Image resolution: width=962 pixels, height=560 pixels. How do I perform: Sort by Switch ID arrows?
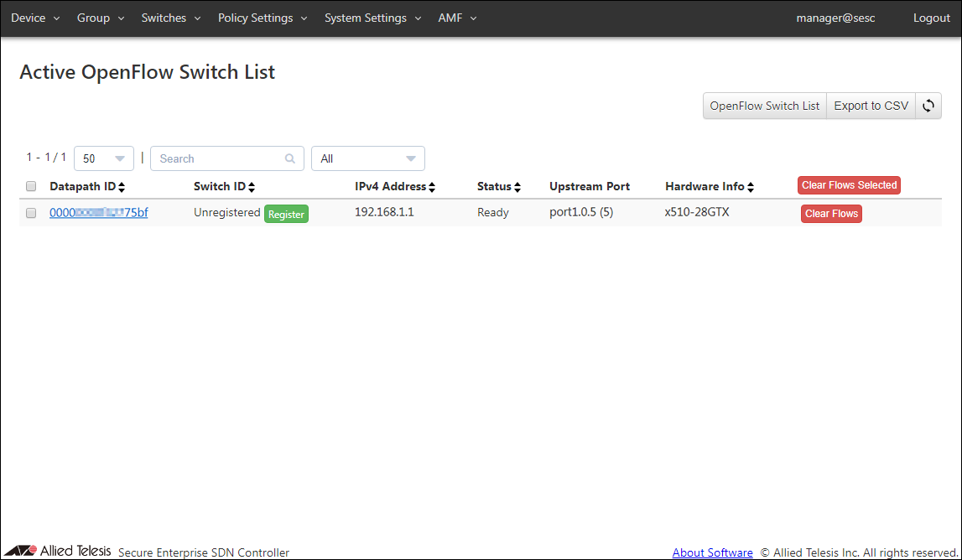252,187
